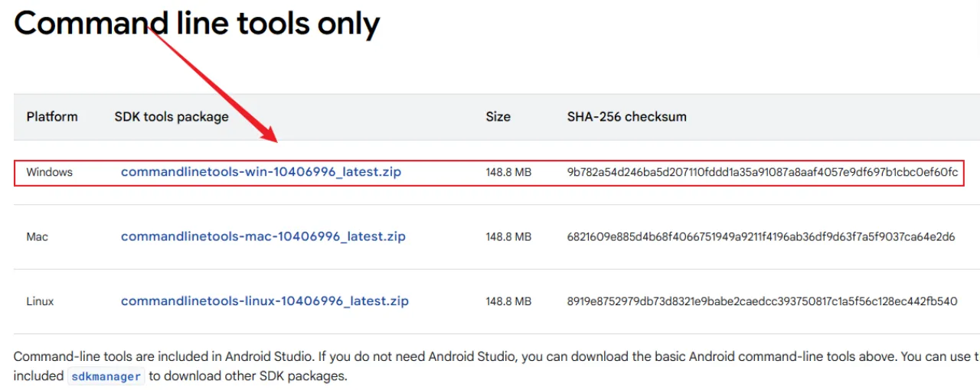Screen dimensions: 980x390
Task: Click the Mac row 148.8 MB size
Action: pos(508,237)
